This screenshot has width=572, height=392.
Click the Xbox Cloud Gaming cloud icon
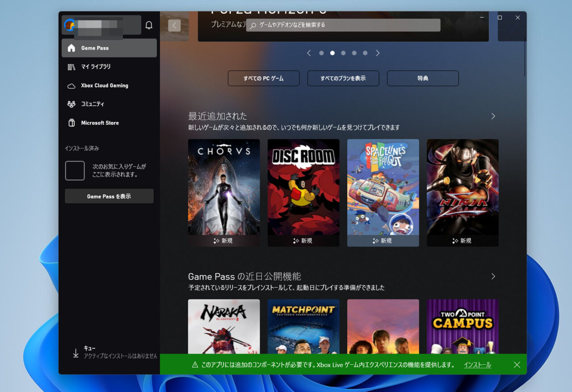(x=71, y=86)
